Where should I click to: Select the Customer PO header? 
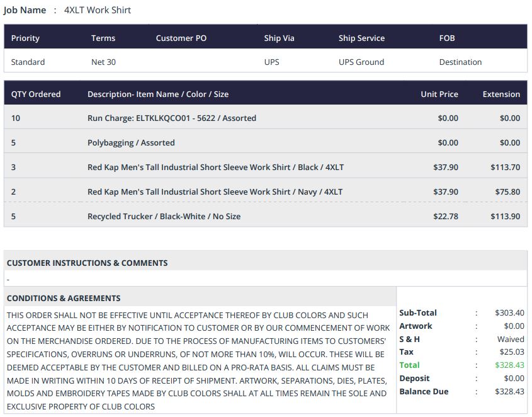click(181, 38)
